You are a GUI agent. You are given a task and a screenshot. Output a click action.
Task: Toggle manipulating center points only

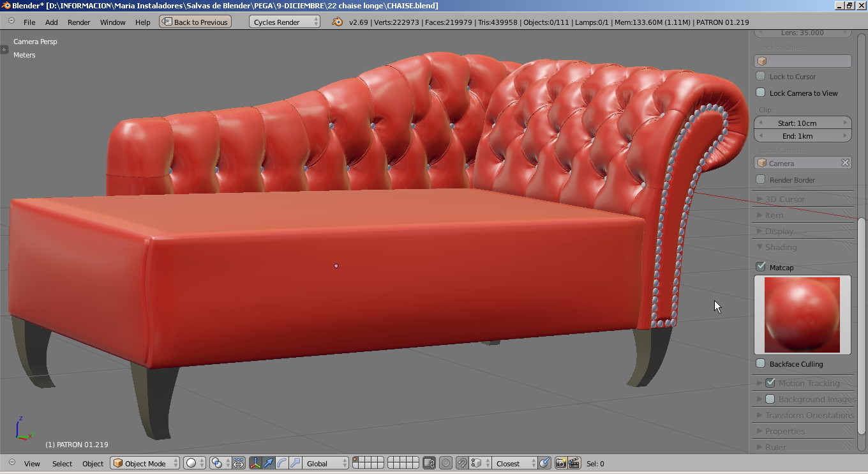click(239, 463)
